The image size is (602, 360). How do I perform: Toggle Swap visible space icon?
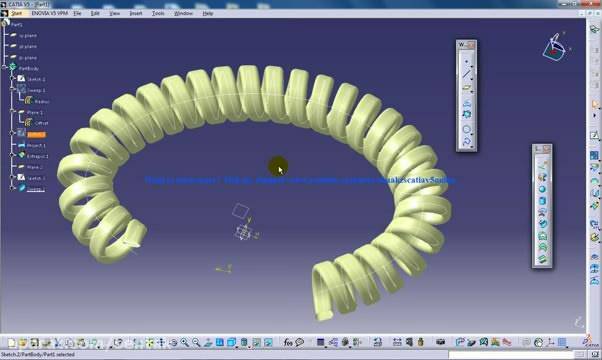coord(268,342)
